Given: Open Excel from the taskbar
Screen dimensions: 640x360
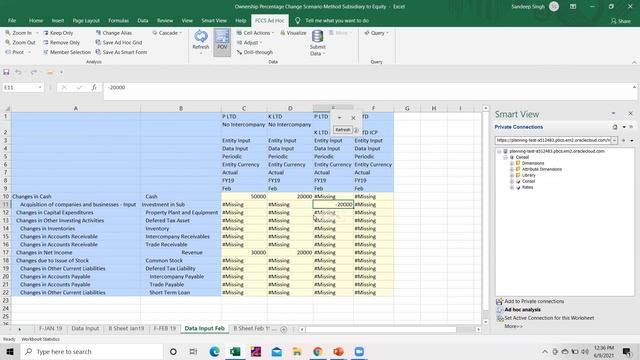Looking at the screenshot, I should click(x=235, y=351).
